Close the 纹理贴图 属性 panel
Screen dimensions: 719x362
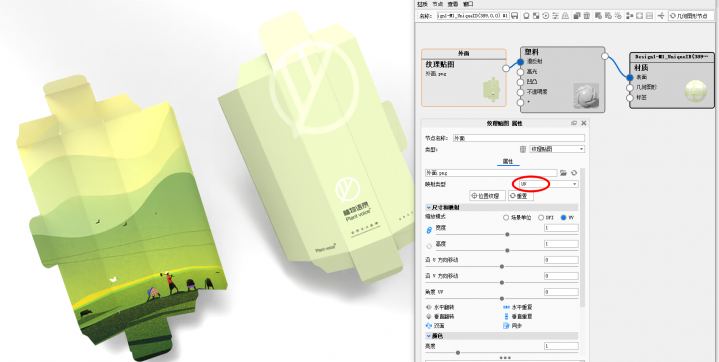point(584,123)
